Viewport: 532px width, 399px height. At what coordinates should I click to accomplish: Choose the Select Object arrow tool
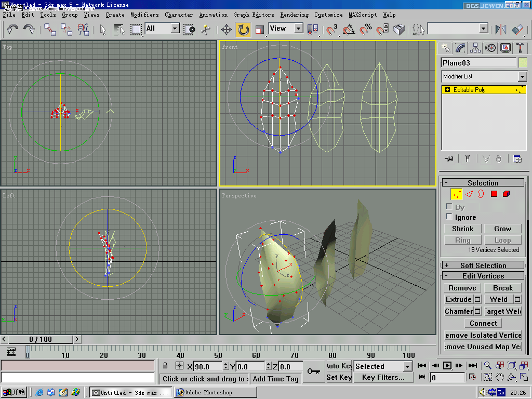(x=103, y=30)
